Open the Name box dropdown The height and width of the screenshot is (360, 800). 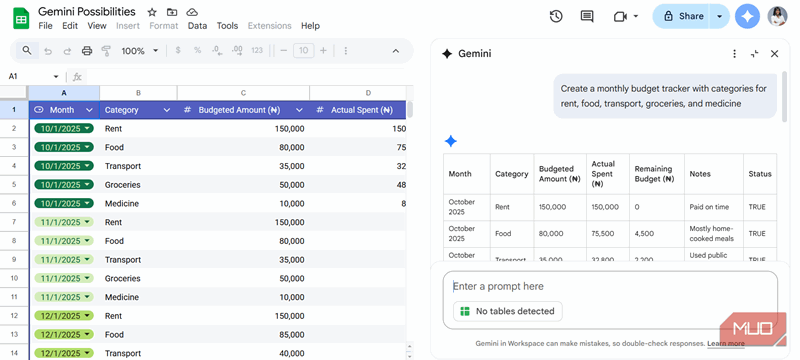(56, 76)
